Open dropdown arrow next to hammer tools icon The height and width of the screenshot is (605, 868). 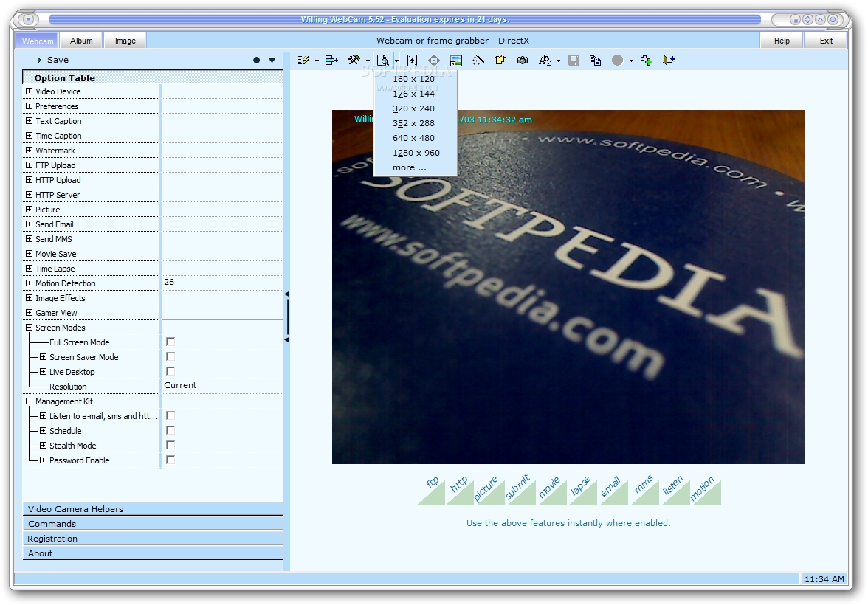368,61
